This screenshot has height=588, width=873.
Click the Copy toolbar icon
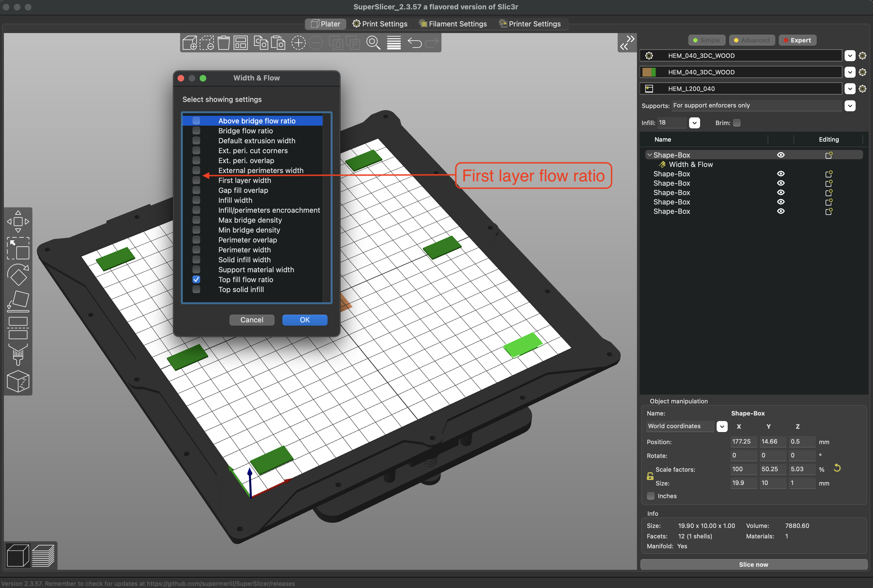pos(261,43)
